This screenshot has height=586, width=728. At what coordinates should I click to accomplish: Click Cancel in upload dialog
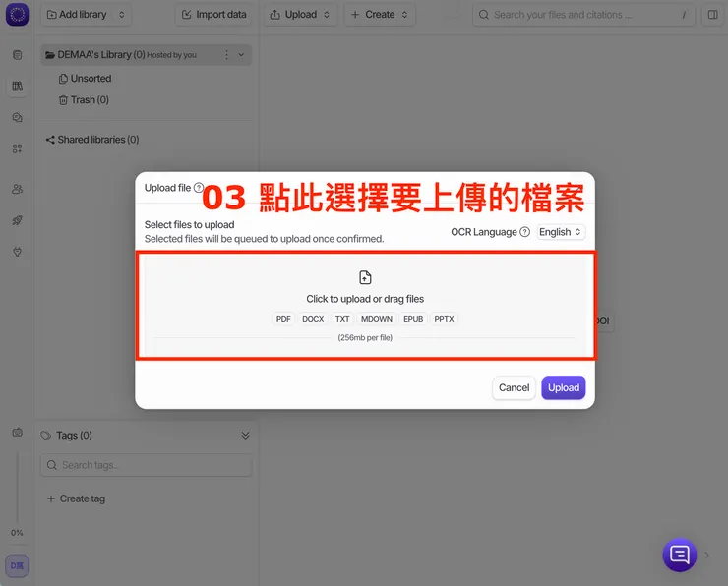pyautogui.click(x=514, y=387)
